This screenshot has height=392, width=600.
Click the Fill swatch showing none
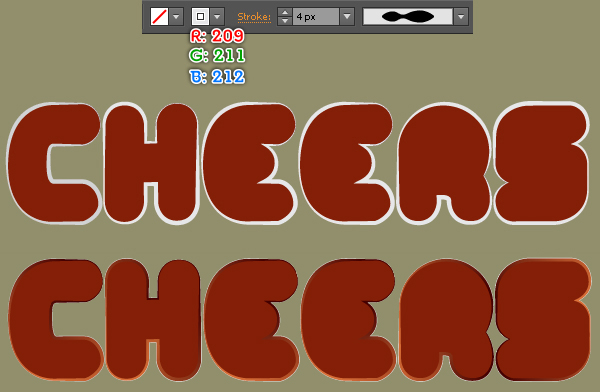point(160,17)
